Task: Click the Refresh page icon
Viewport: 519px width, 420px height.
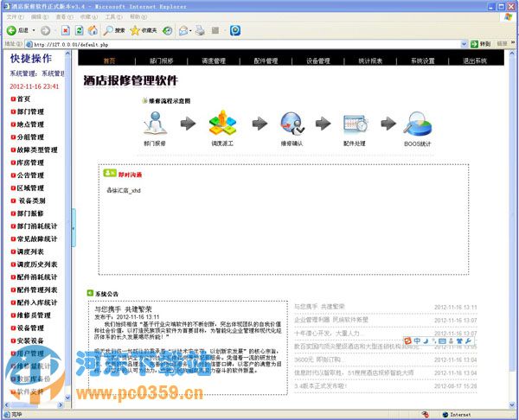Action: pos(79,31)
